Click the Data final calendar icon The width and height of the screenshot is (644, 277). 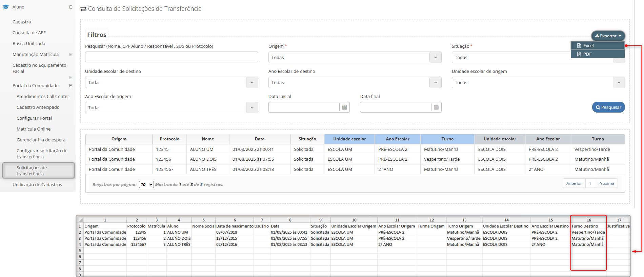pyautogui.click(x=436, y=107)
